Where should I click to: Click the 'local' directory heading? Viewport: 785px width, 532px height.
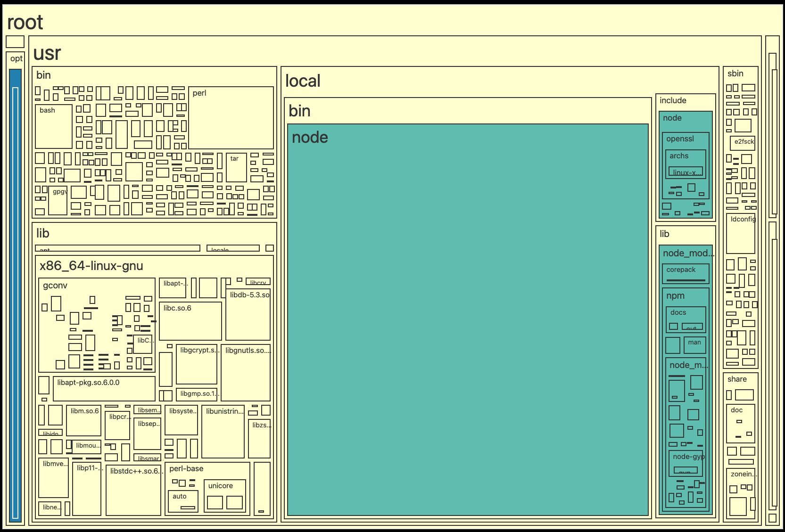click(x=303, y=81)
